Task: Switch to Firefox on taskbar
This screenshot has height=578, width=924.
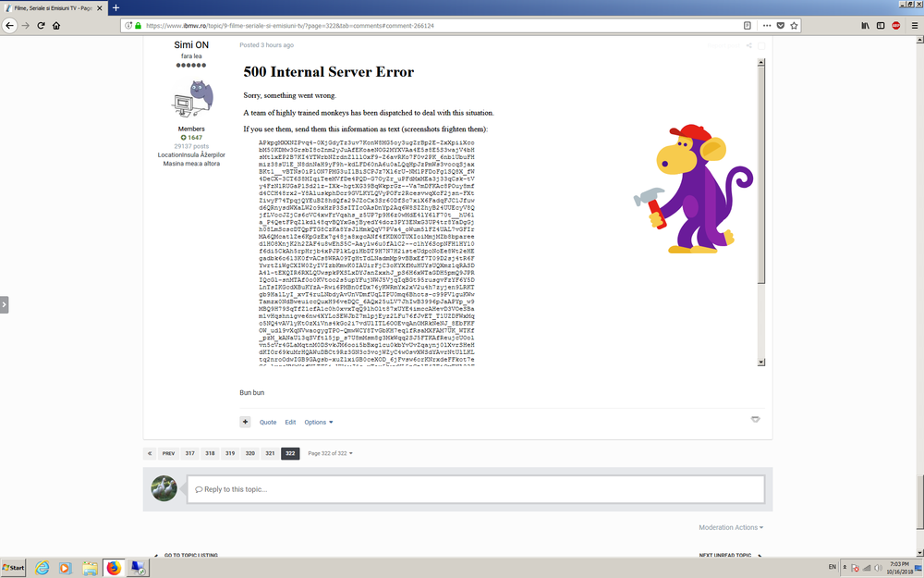Action: click(x=114, y=568)
